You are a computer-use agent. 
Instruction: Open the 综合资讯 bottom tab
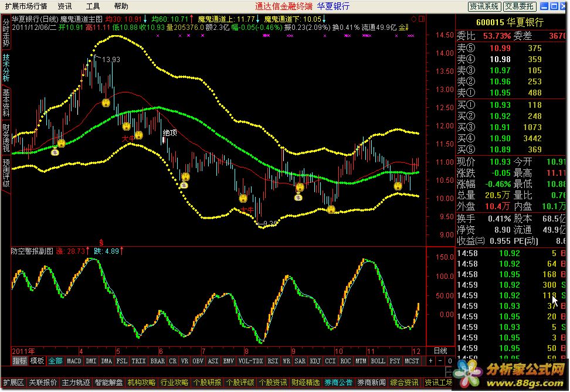(x=404, y=383)
